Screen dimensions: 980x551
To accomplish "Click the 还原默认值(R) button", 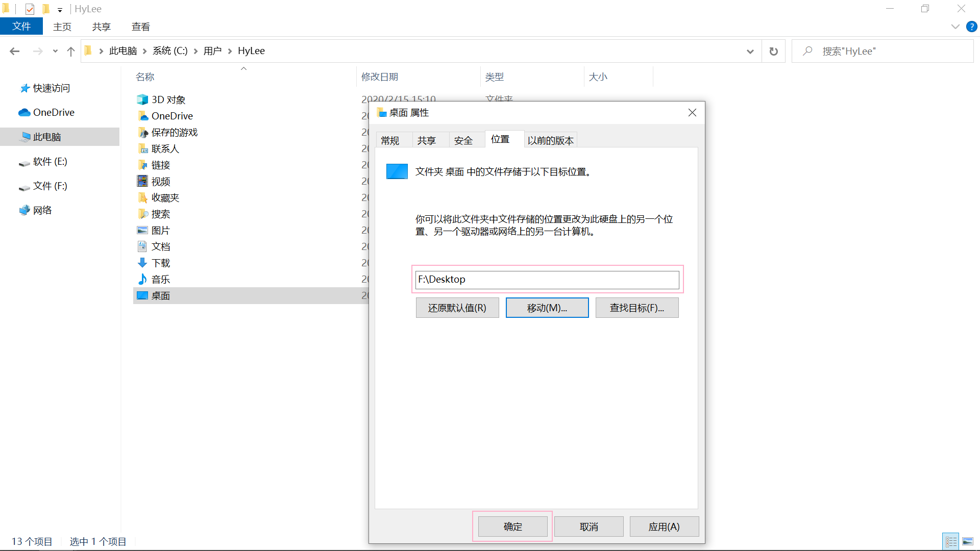I will 457,308.
